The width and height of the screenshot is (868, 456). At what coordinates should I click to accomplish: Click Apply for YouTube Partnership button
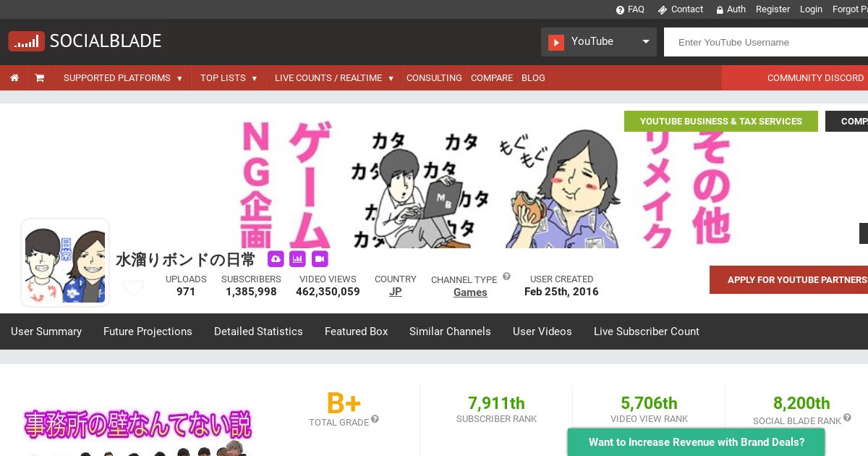[788, 280]
